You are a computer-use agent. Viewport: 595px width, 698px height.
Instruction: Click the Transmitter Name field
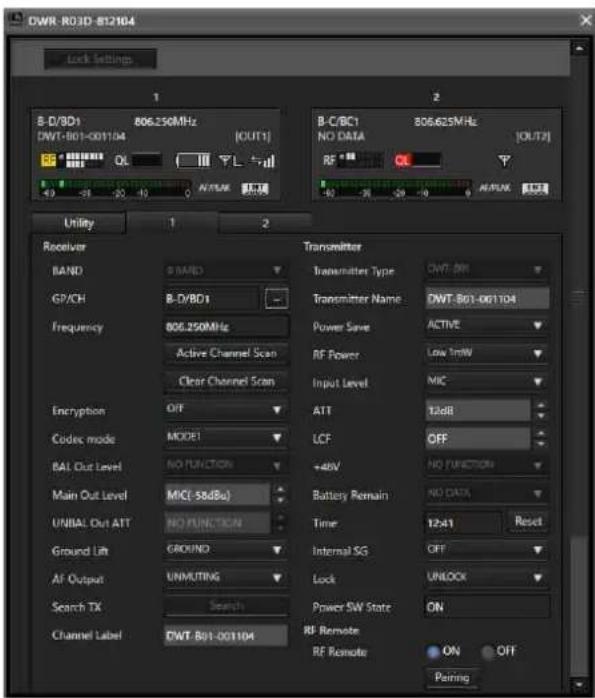487,299
